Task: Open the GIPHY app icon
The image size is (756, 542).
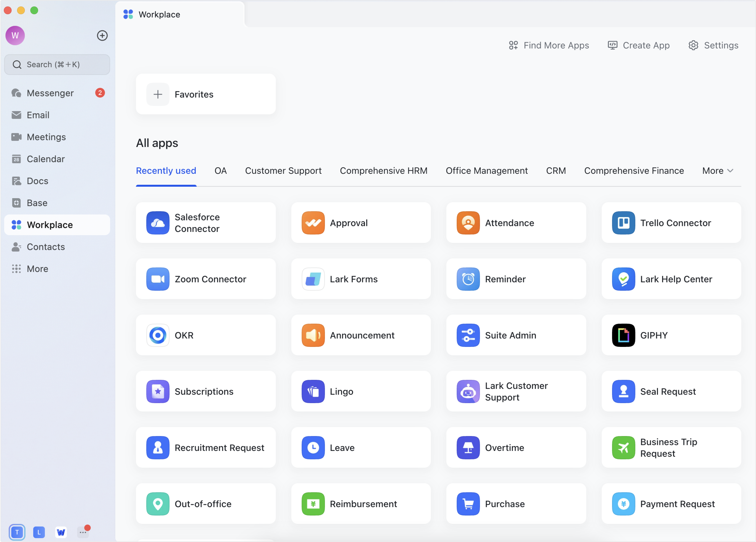Action: [x=623, y=335]
